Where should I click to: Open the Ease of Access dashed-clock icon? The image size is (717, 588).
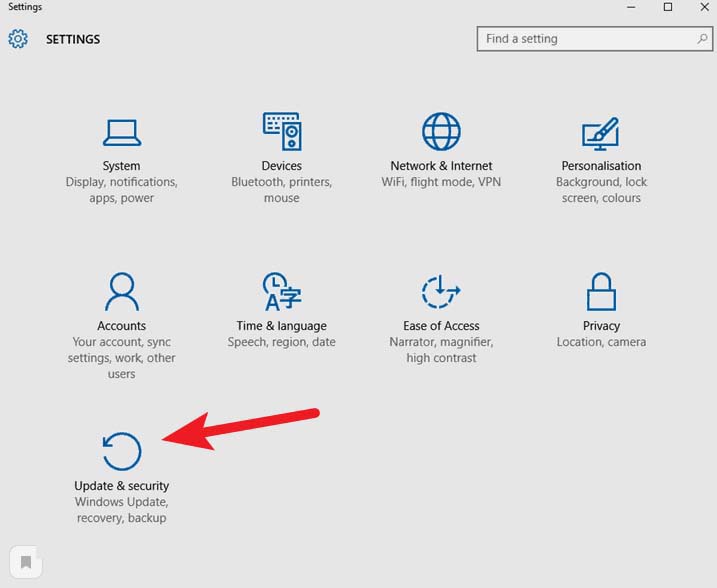440,291
